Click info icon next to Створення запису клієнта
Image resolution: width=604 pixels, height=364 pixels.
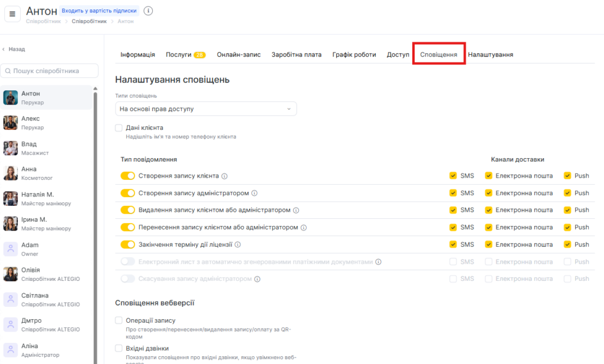pyautogui.click(x=225, y=176)
